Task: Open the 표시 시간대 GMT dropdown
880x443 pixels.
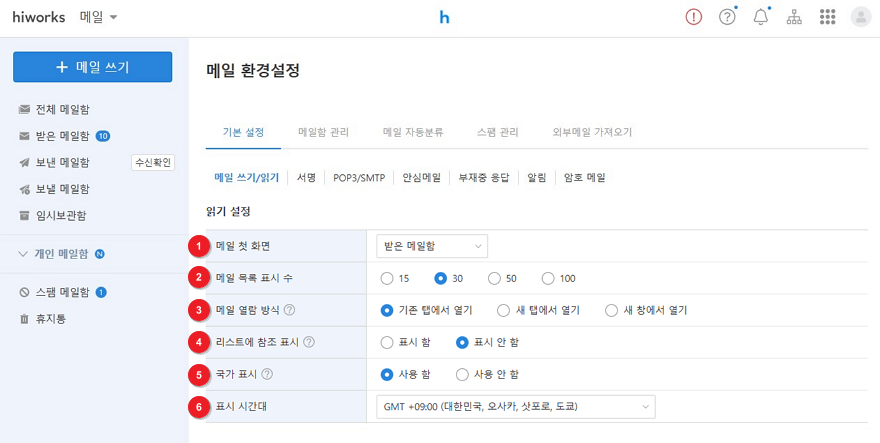Action: (x=516, y=407)
